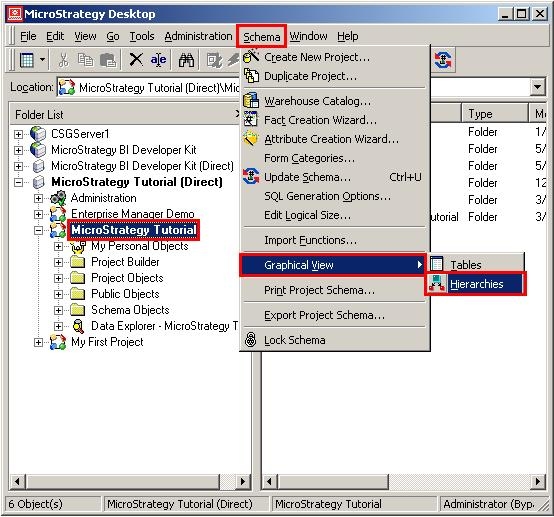Click the binoculars Search toolbar icon
Viewport: 554px width, 517px height.
(x=186, y=60)
